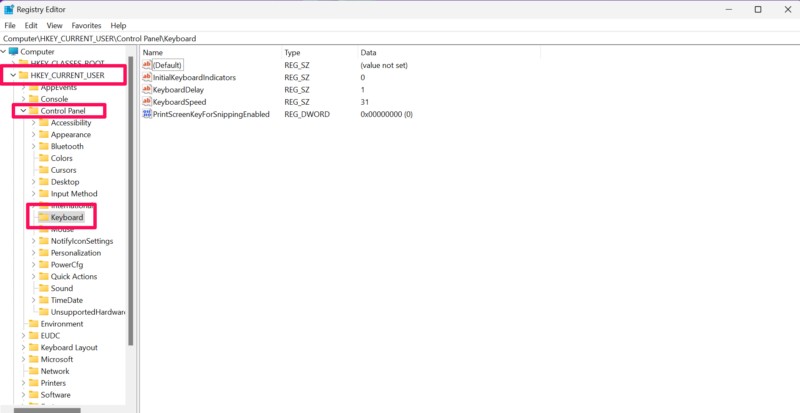Expand the Appearance key arrow

point(33,134)
